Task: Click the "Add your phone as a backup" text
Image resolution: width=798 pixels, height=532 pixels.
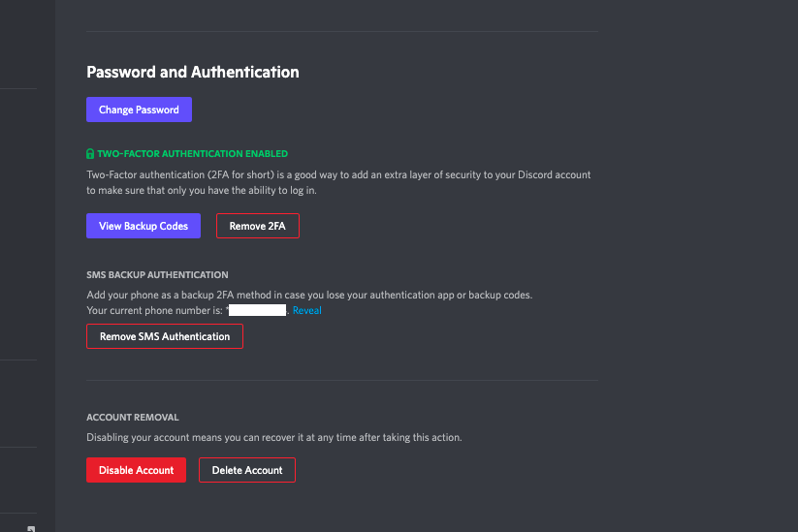Action: 160,295
